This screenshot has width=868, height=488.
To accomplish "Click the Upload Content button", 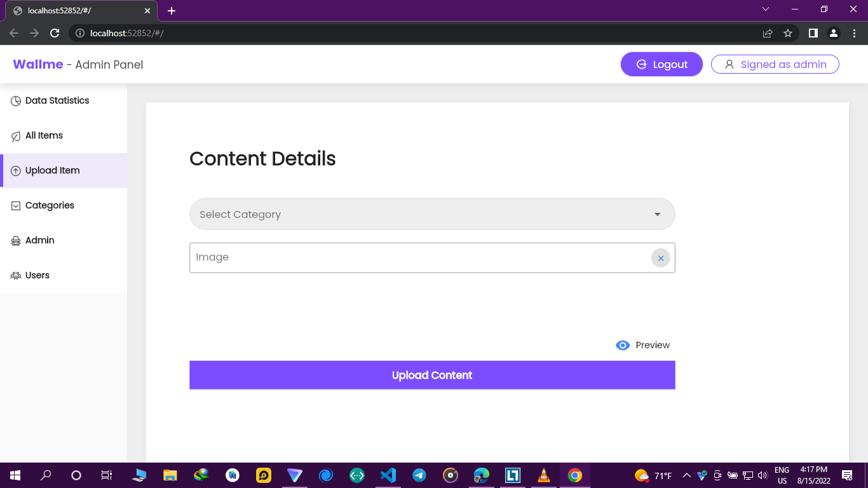I will tap(432, 375).
